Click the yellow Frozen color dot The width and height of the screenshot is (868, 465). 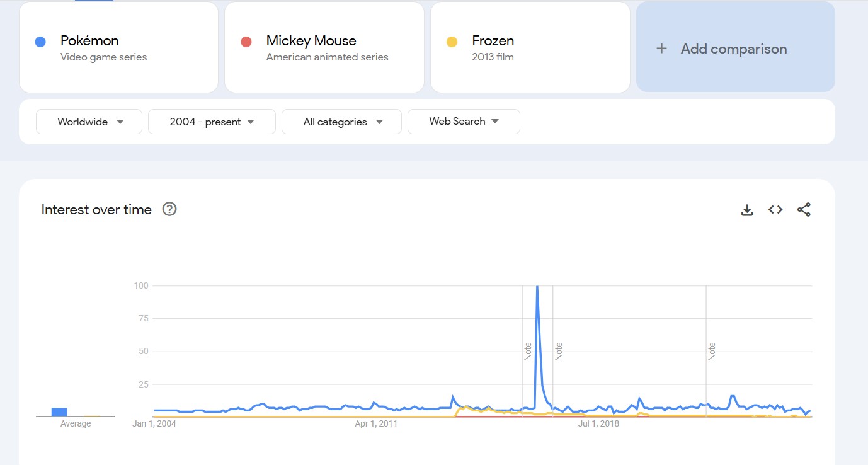[x=452, y=42]
